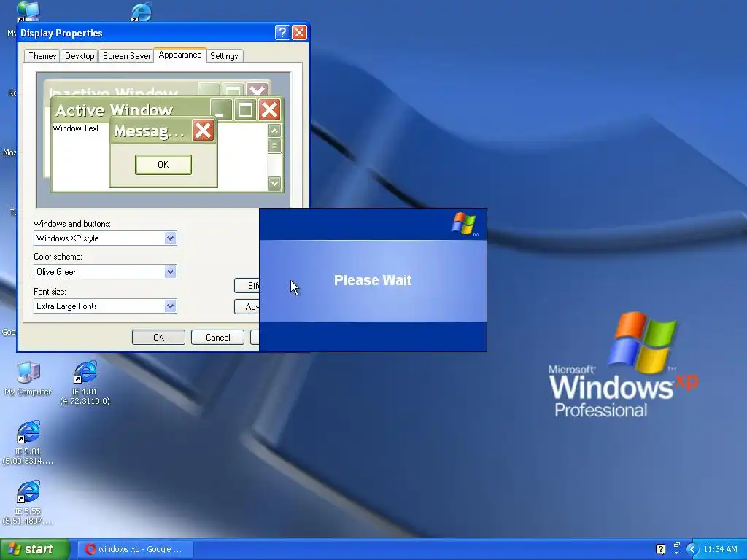This screenshot has height=560, width=747.
Task: Click Cancel in Display Properties dialog
Action: coord(217,337)
